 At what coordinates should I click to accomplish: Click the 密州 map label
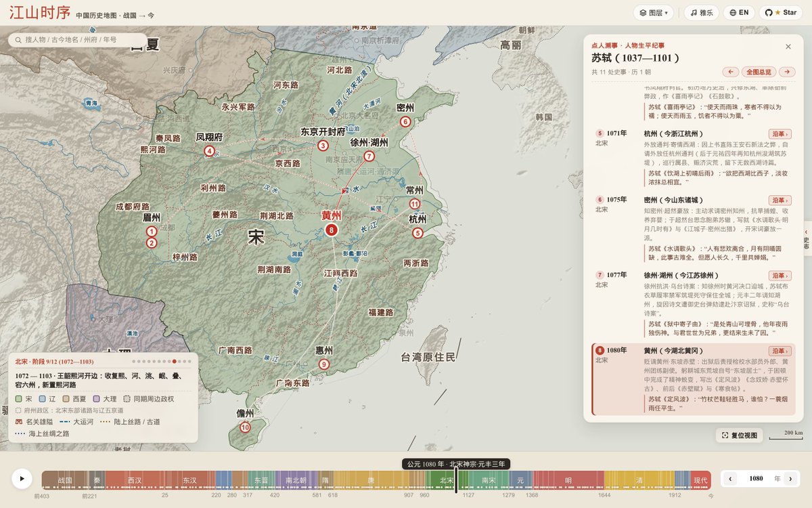coord(405,108)
